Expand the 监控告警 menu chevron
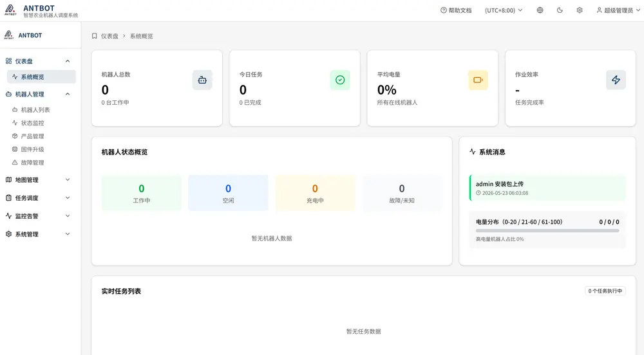This screenshot has width=644, height=355. (x=68, y=215)
